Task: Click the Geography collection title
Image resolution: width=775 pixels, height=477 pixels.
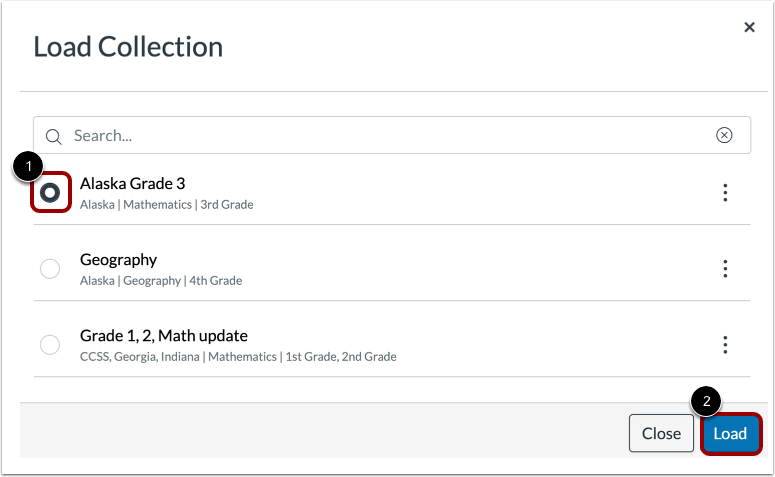Action: (x=118, y=260)
